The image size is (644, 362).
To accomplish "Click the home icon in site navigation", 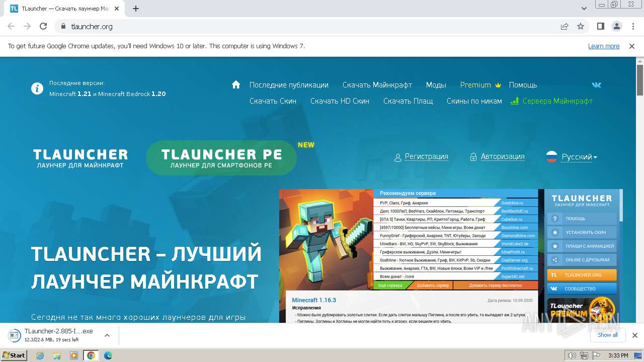I will (236, 84).
